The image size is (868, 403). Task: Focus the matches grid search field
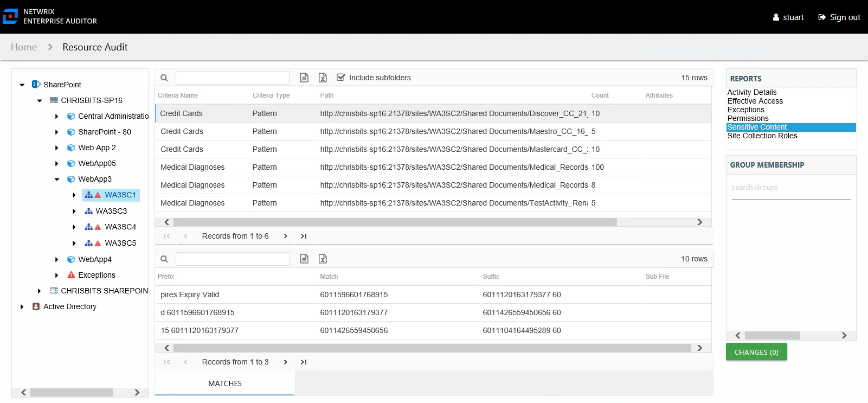coord(232,259)
